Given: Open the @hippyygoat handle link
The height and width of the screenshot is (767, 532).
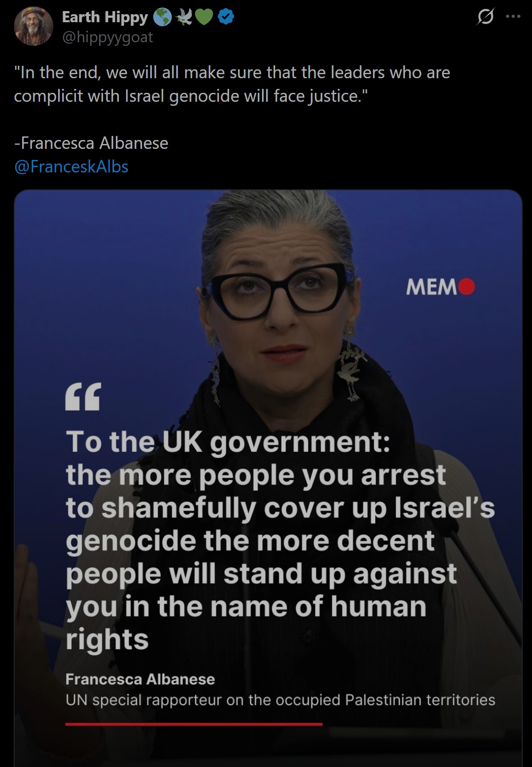Looking at the screenshot, I should tap(107, 37).
